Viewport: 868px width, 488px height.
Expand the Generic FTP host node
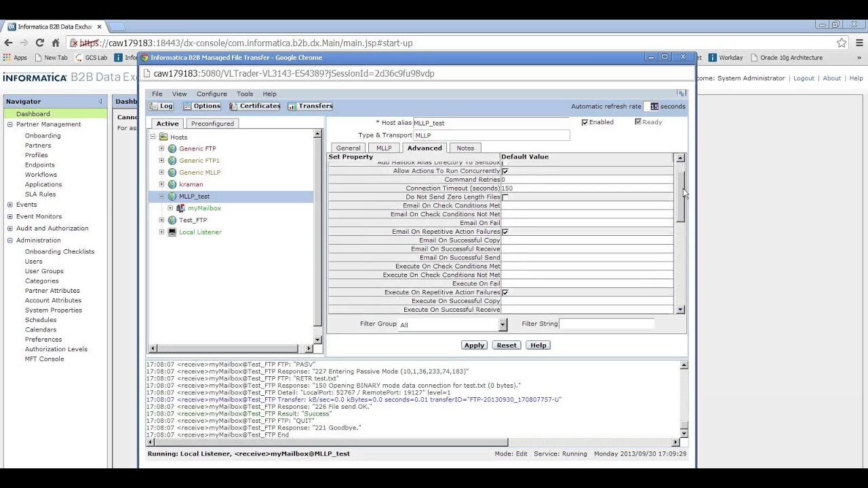(161, 148)
